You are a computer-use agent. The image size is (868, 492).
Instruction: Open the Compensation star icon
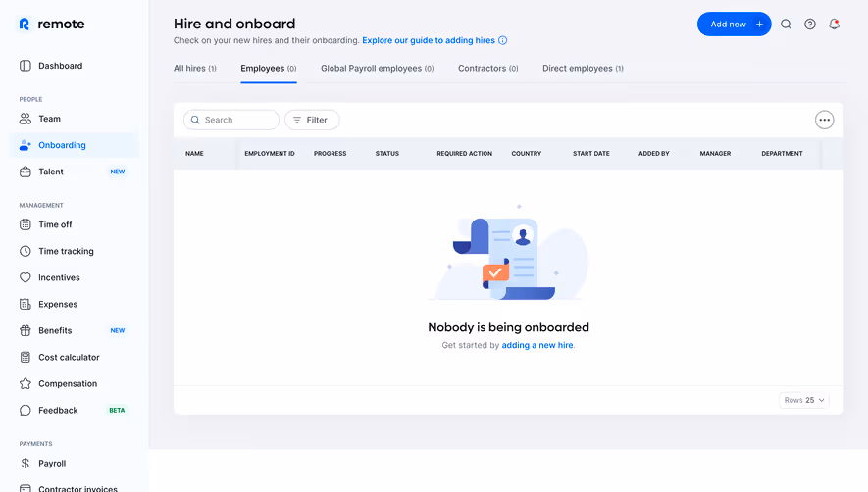click(x=26, y=383)
